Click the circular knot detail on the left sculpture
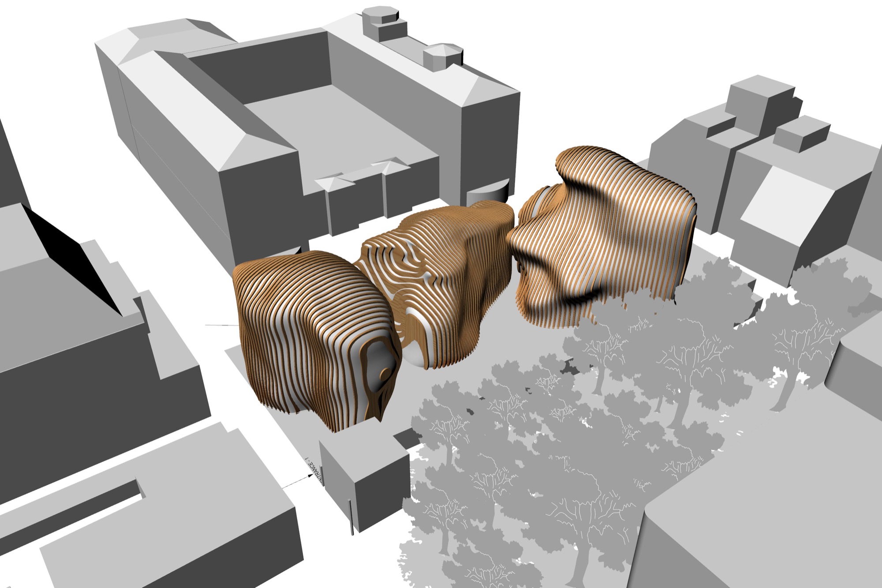 point(385,374)
